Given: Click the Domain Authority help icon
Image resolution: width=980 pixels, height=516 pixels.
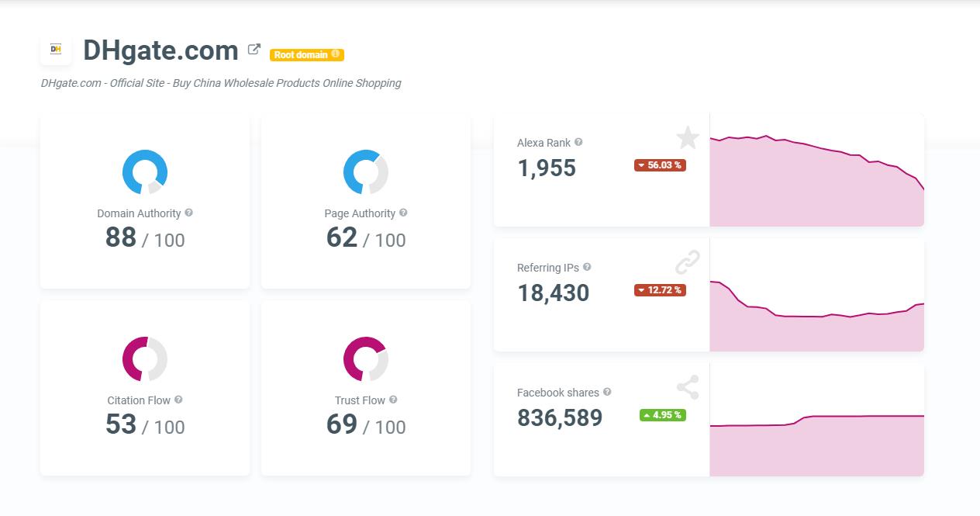Looking at the screenshot, I should [189, 213].
